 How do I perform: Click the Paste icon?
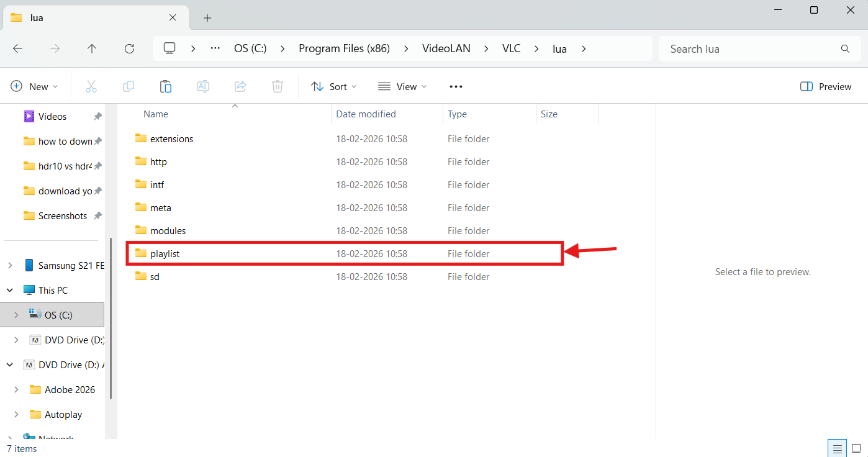click(x=166, y=86)
